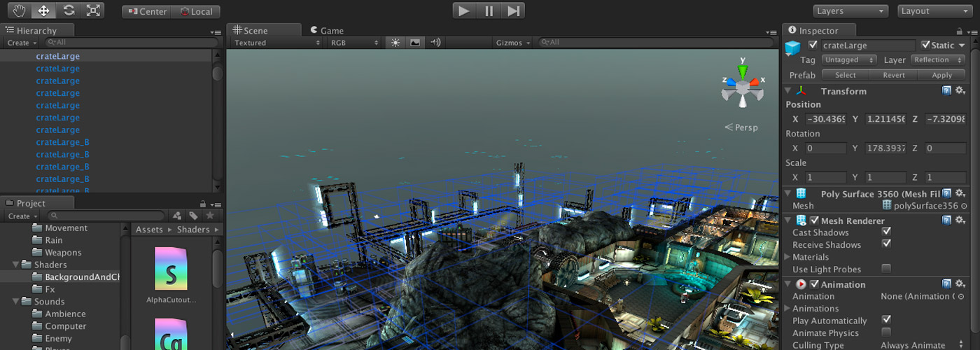980x350 pixels.
Task: Collapse the Shaders folder
Action: pyautogui.click(x=15, y=265)
